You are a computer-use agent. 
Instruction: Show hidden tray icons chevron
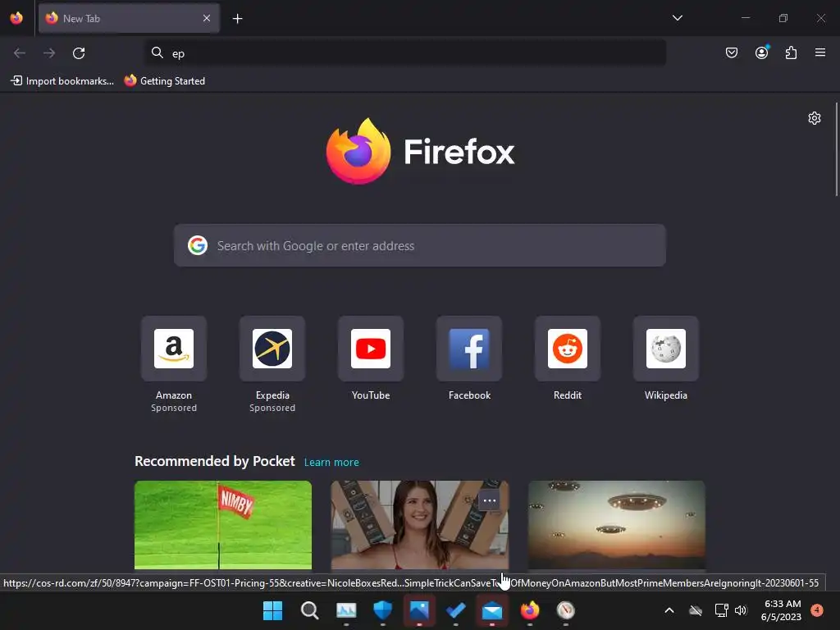[x=669, y=610]
